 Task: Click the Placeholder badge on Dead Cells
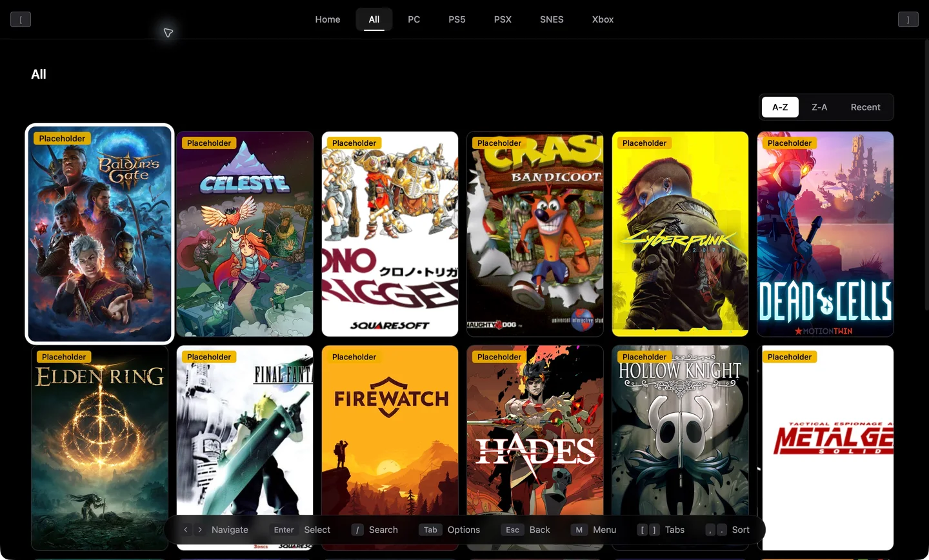pyautogui.click(x=790, y=143)
